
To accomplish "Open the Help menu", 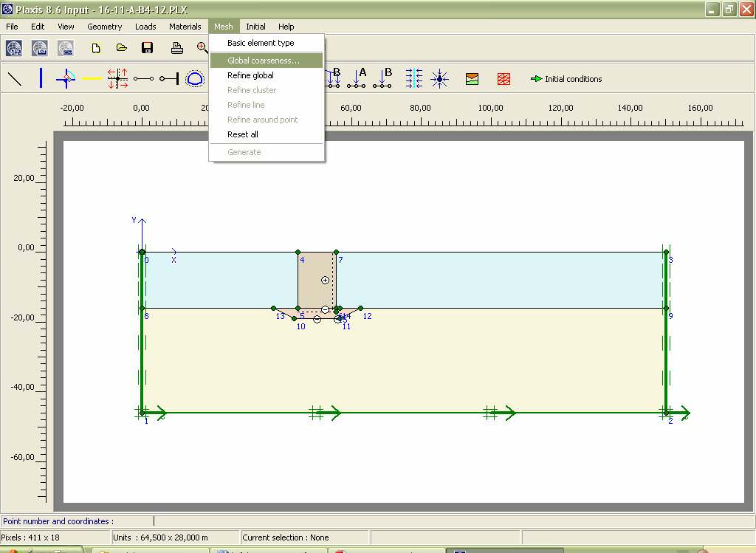I will pos(286,27).
